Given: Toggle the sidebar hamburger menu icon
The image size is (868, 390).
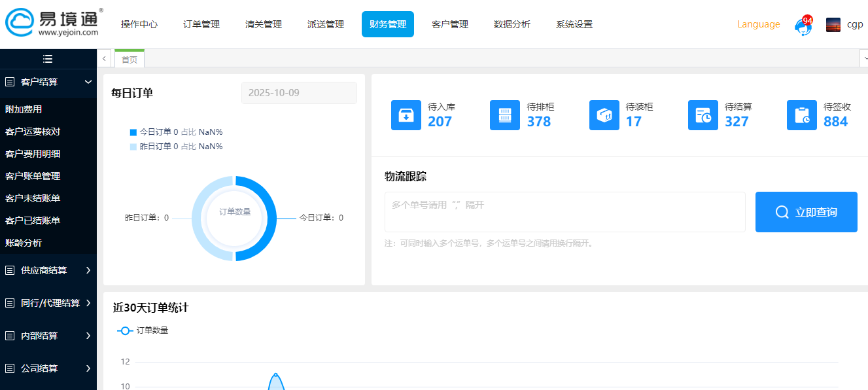Looking at the screenshot, I should click(48, 59).
